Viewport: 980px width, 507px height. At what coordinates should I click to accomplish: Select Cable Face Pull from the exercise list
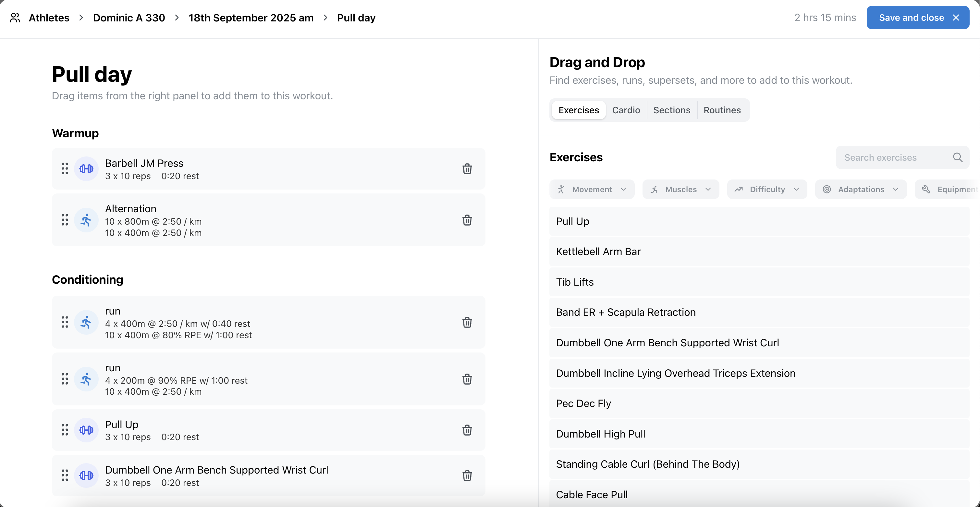592,494
